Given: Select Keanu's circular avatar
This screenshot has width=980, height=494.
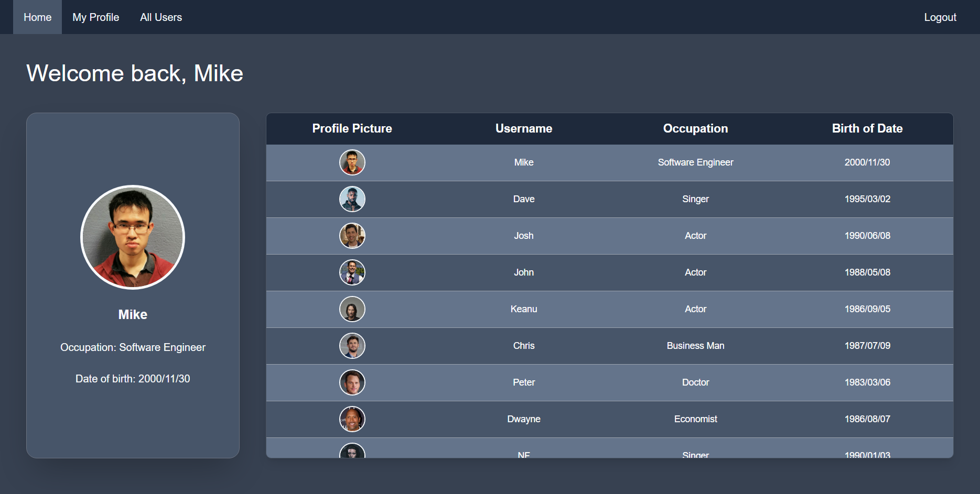Looking at the screenshot, I should [x=352, y=309].
